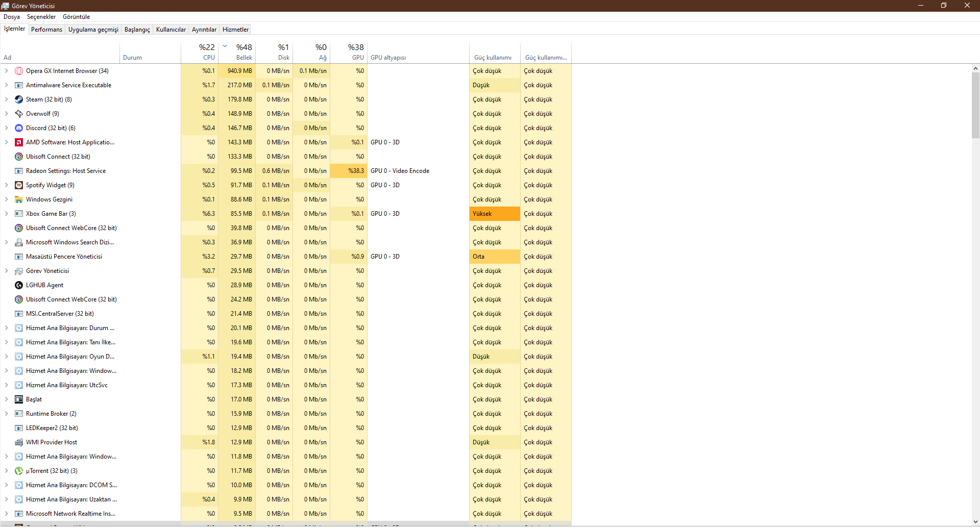Expand the Xbox Game Bar process group
This screenshot has width=980, height=529.
[x=6, y=214]
